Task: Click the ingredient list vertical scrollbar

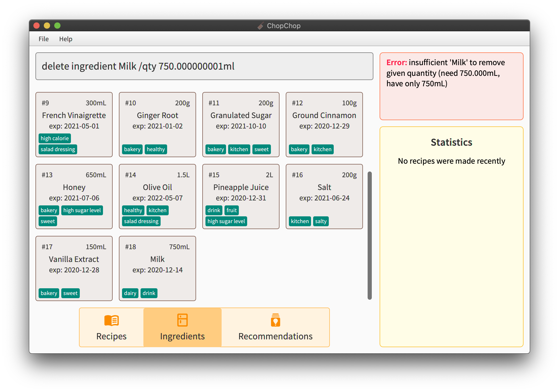Action: pyautogui.click(x=369, y=235)
